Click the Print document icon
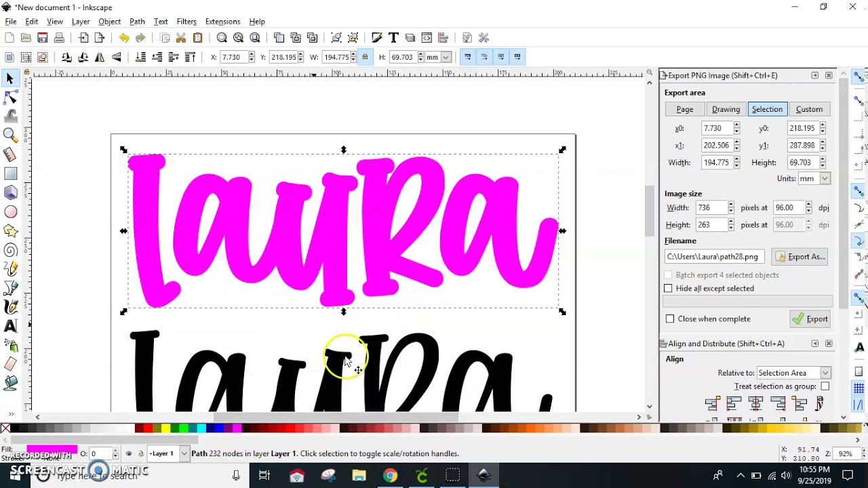This screenshot has width=868, height=488. (59, 38)
